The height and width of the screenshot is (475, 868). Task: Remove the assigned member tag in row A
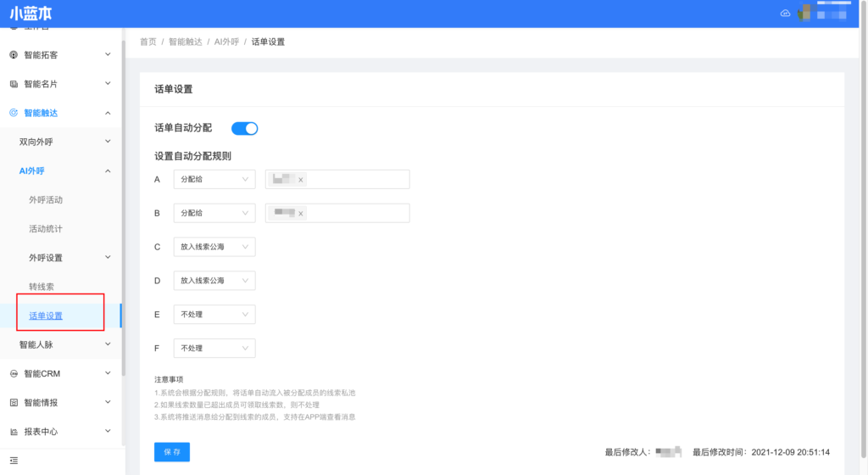tap(300, 180)
